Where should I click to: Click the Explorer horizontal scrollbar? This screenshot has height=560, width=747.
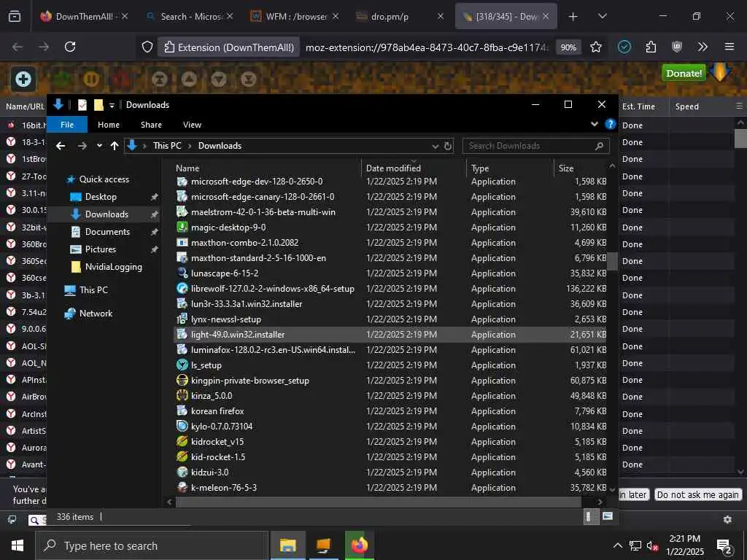click(x=379, y=502)
